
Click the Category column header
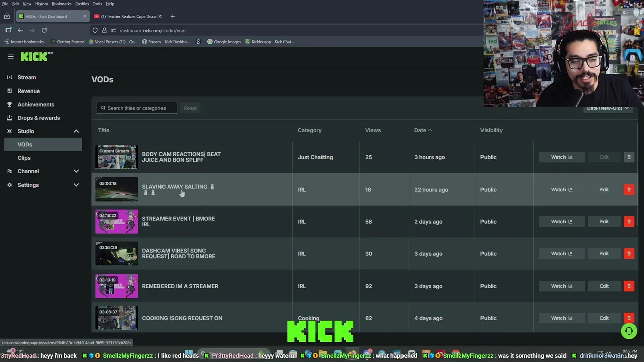(x=309, y=130)
